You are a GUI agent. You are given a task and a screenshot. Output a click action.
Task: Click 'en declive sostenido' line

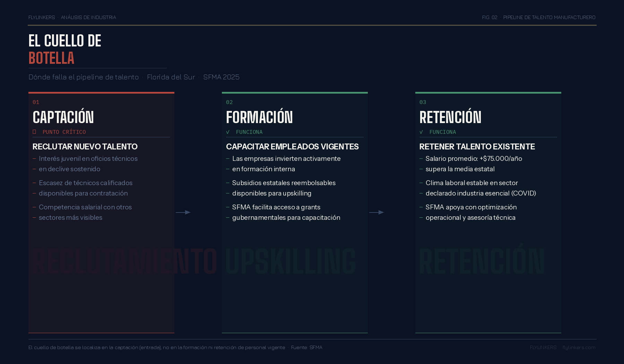click(x=69, y=169)
